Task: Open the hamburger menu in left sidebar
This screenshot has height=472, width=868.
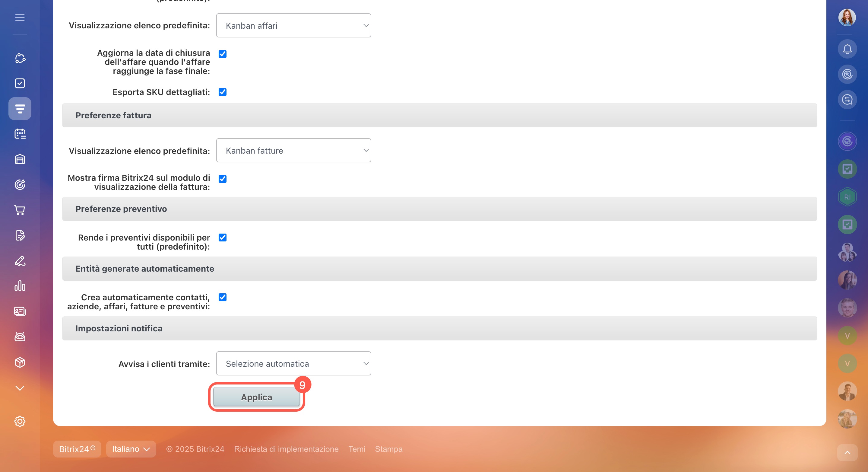Action: pyautogui.click(x=20, y=17)
